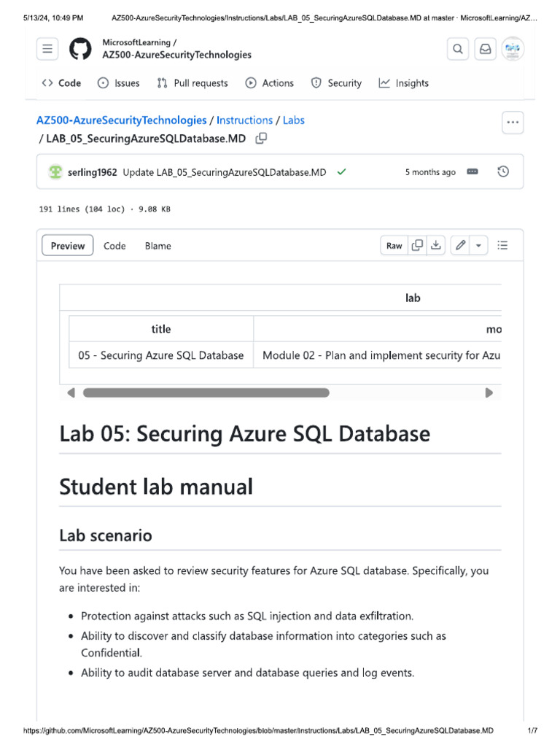Open the document outline list

point(502,246)
